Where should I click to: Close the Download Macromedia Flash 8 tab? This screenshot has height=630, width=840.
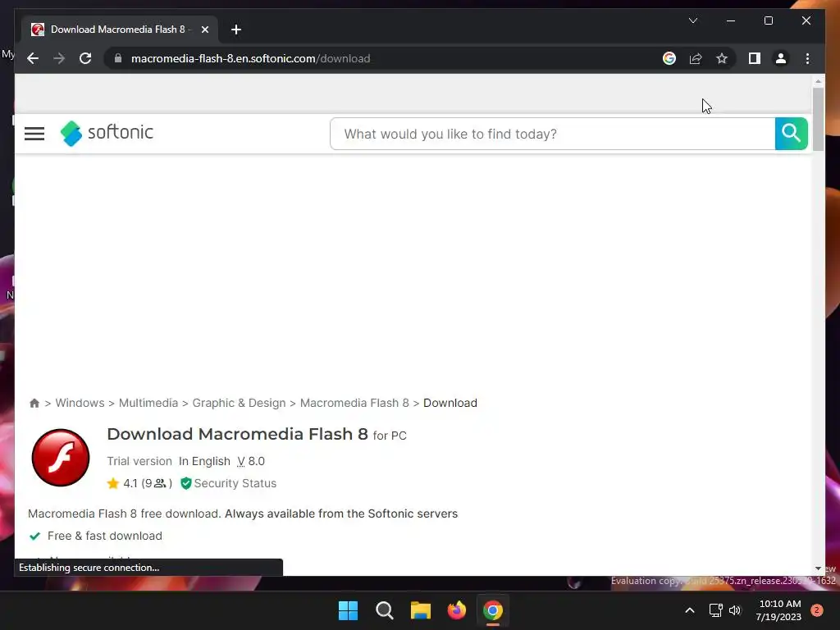point(204,30)
